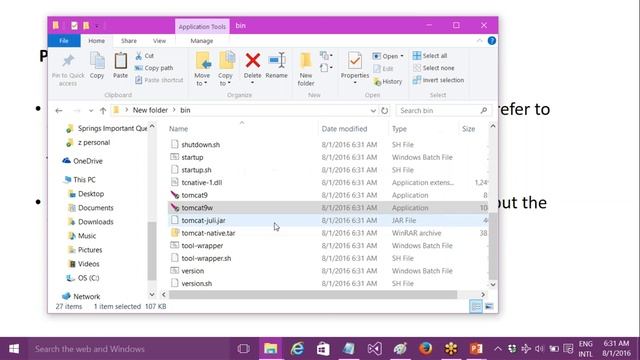Click the Copy ribbon icon
This screenshot has height=360, width=640.
pyautogui.click(x=97, y=61)
